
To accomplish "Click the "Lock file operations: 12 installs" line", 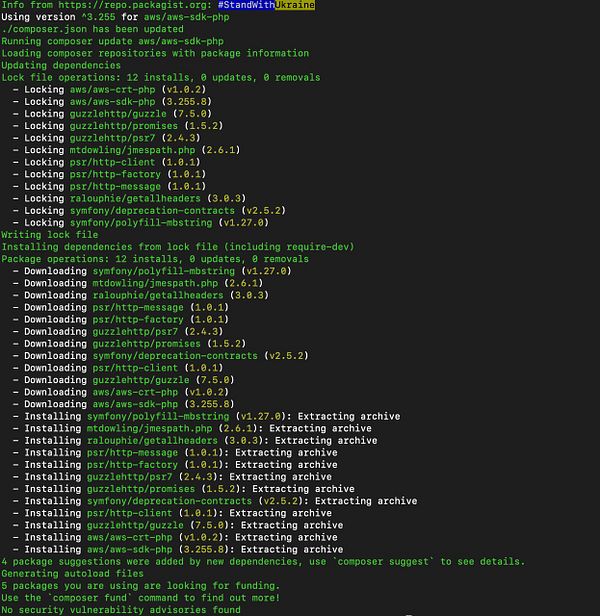I will tap(161, 78).
